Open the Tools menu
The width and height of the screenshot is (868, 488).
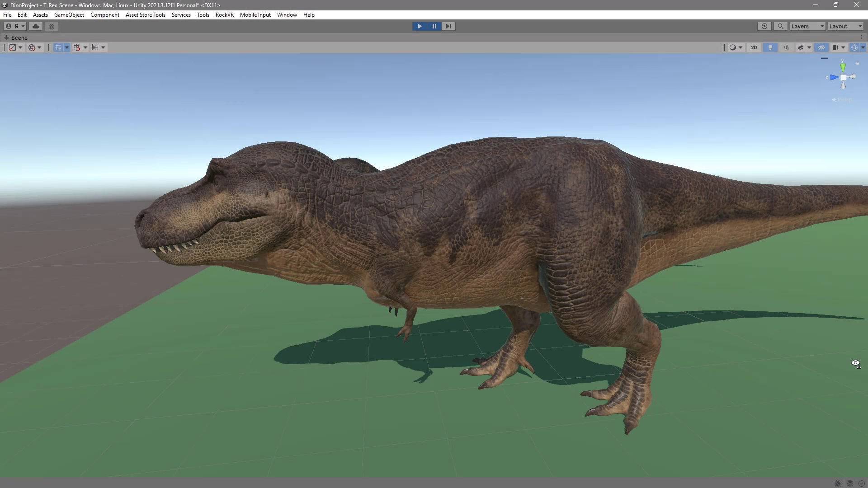[203, 15]
